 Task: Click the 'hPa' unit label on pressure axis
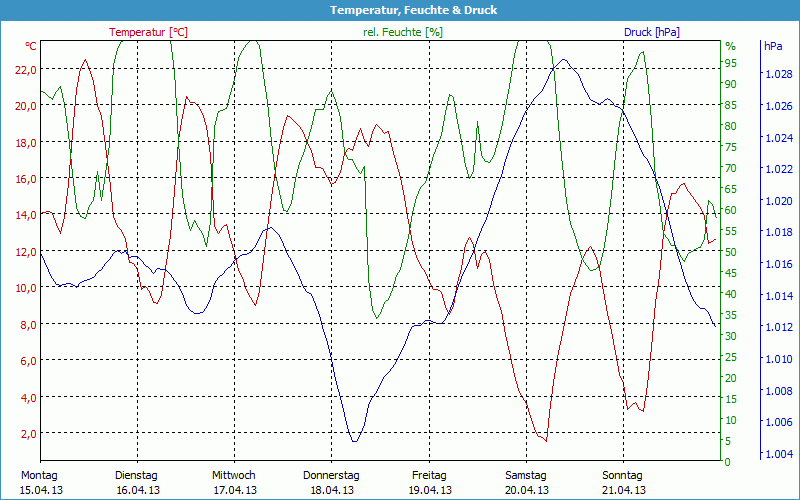coord(773,46)
